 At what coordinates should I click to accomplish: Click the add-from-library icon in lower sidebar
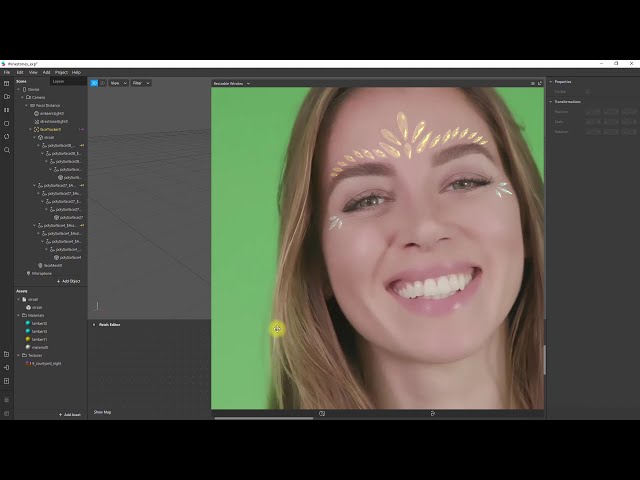[x=7, y=354]
